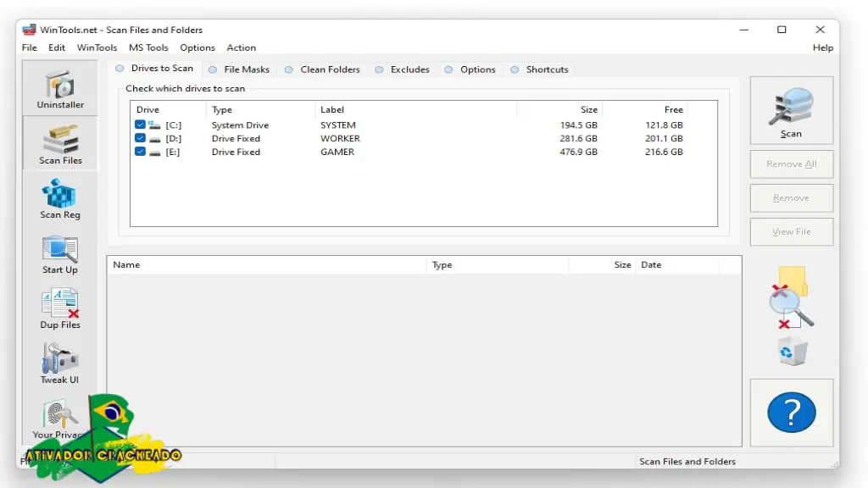Image resolution: width=868 pixels, height=488 pixels.
Task: Uncheck the E: drive checkbox
Action: (140, 151)
